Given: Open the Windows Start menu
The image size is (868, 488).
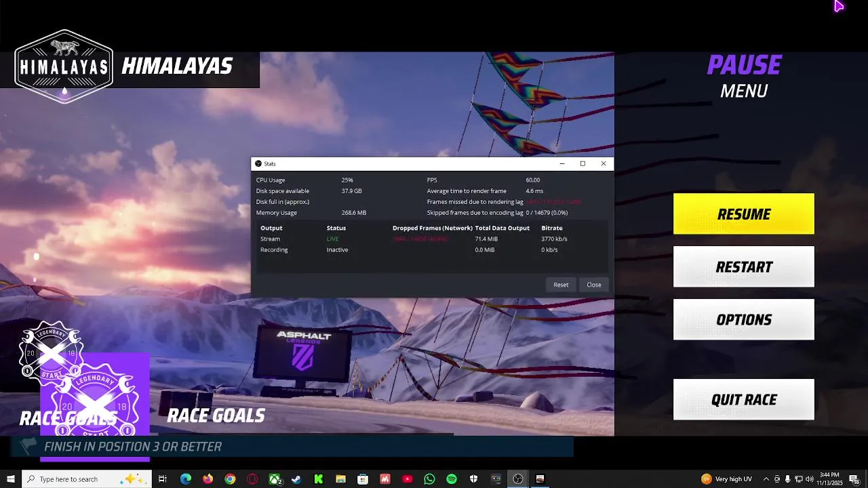Looking at the screenshot, I should (x=11, y=479).
